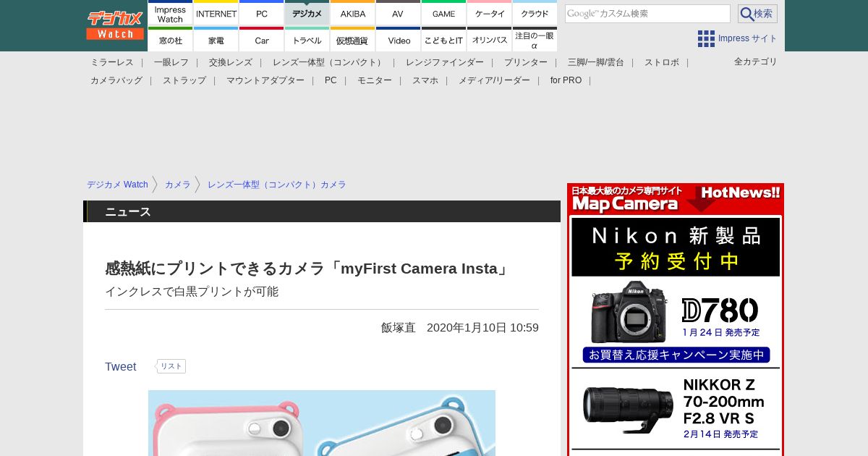Viewport: 868px width, 456px height.
Task: Click the author name 飯塚直
Action: tap(399, 327)
